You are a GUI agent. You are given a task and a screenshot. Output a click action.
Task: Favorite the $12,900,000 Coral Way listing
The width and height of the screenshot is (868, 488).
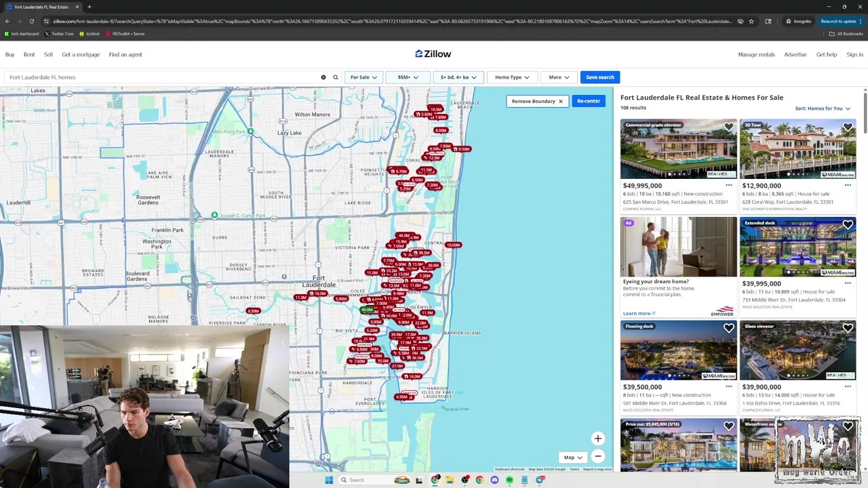[x=848, y=127]
